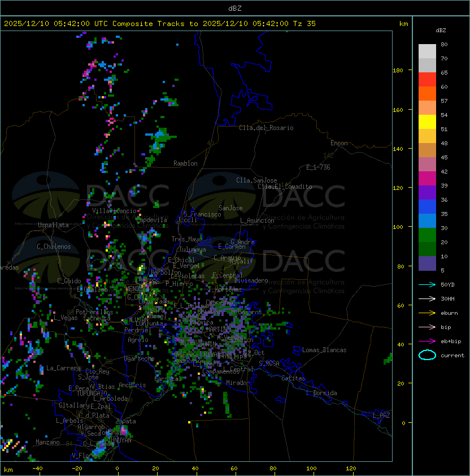The width and height of the screenshot is (470, 476).
Task: Click the 'Tres_Mayo' map label
Action: 186,239
